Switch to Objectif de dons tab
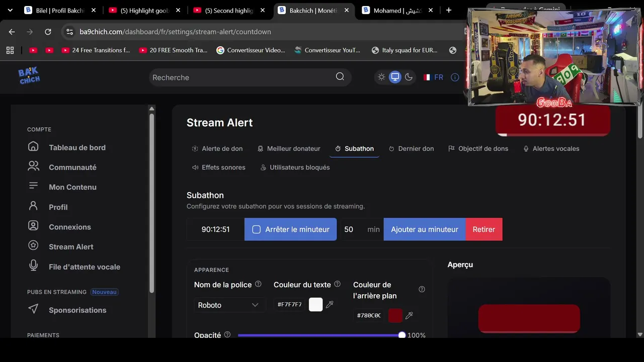The width and height of the screenshot is (644, 362). click(x=478, y=149)
